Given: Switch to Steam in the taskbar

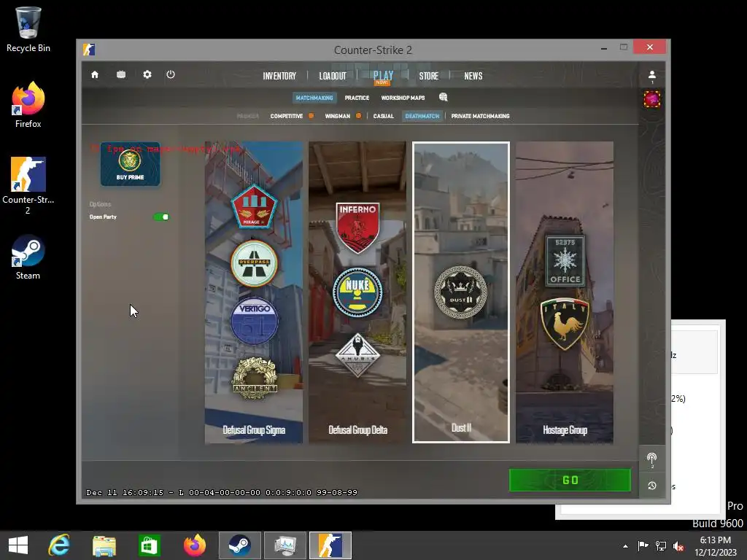Looking at the screenshot, I should pyautogui.click(x=239, y=545).
